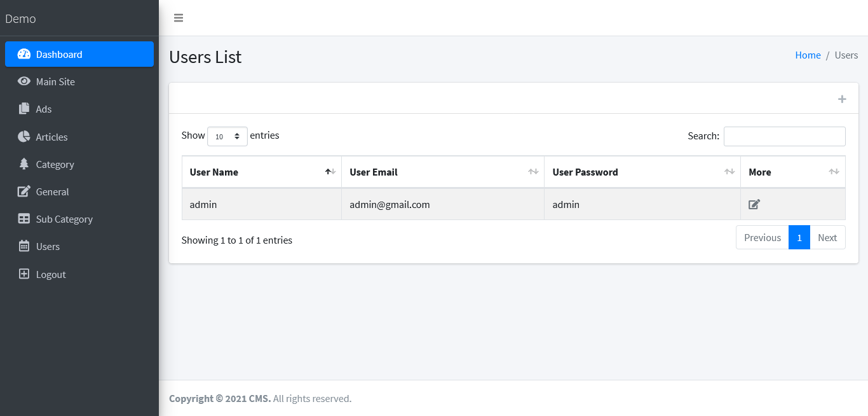Click the Next pagination button
The image size is (868, 416).
click(827, 237)
